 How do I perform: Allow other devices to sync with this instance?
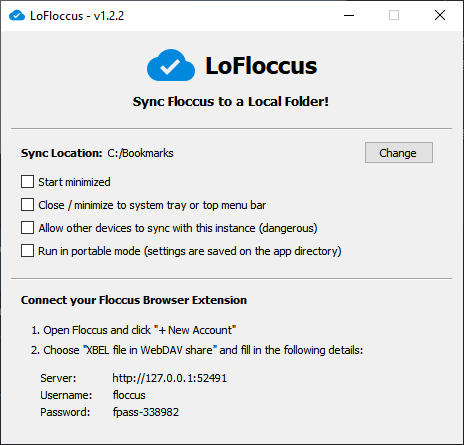(x=27, y=228)
